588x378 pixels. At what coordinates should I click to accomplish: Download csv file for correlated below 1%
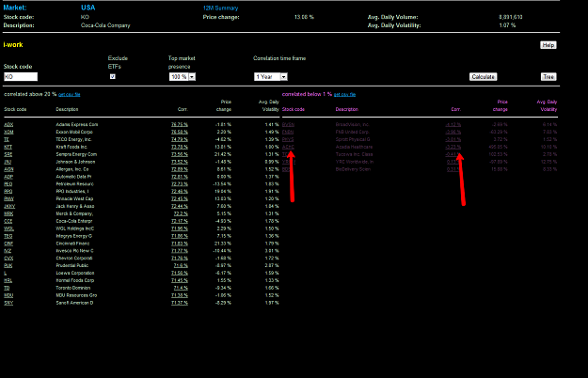tap(344, 94)
